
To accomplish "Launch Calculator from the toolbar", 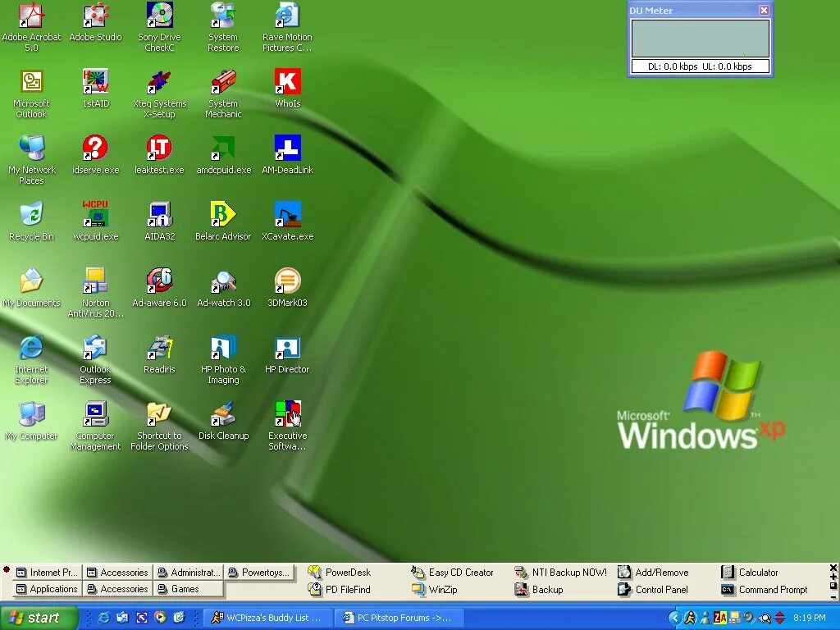I will (750, 572).
